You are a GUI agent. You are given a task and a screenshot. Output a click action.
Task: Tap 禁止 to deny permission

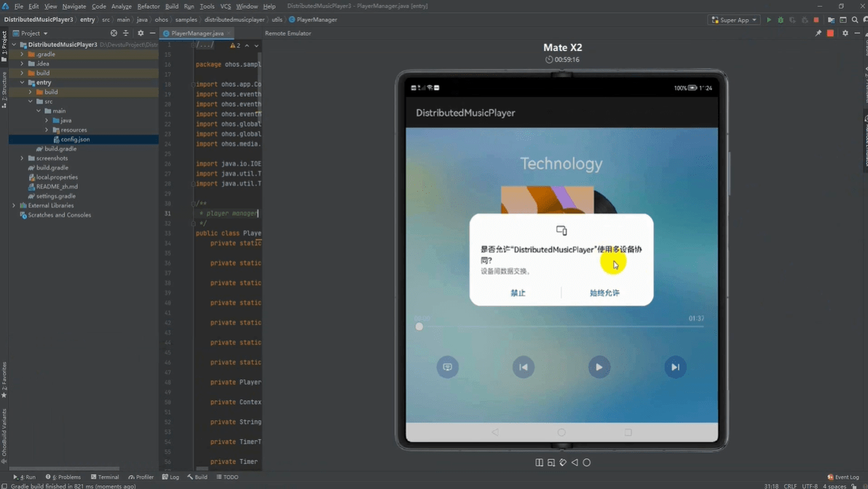point(518,293)
